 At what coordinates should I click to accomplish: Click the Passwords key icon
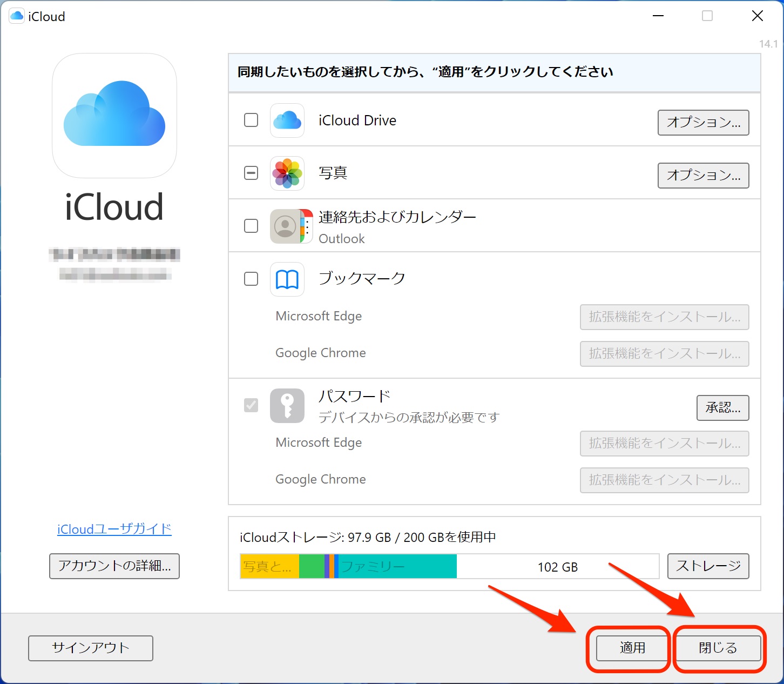[x=287, y=406]
